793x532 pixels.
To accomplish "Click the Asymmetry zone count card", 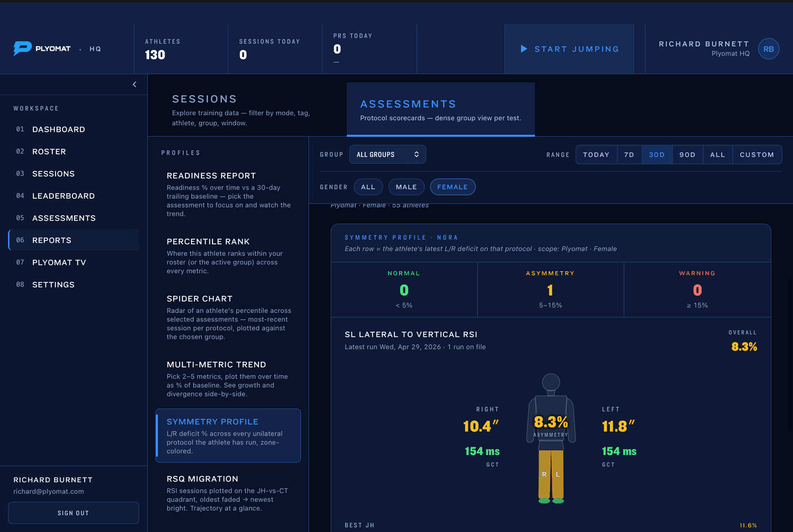I will (x=551, y=290).
